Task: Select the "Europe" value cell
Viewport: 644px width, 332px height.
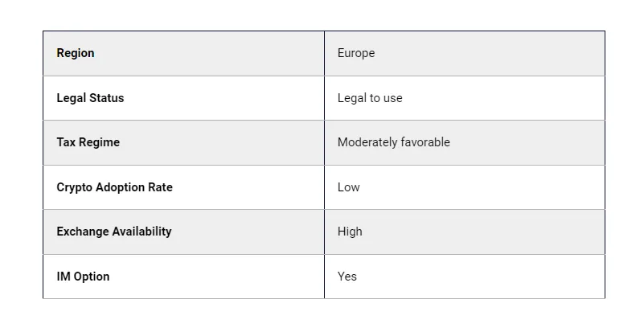Action: click(x=356, y=53)
